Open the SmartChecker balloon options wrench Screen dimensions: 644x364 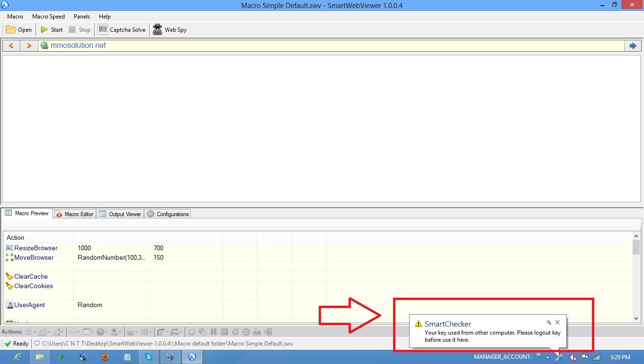pyautogui.click(x=549, y=322)
